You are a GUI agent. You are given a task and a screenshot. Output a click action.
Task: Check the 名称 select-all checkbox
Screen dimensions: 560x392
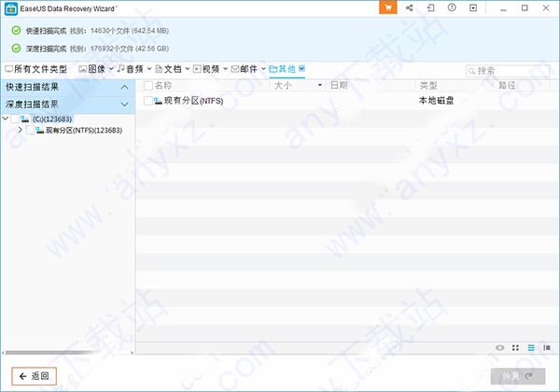click(147, 86)
